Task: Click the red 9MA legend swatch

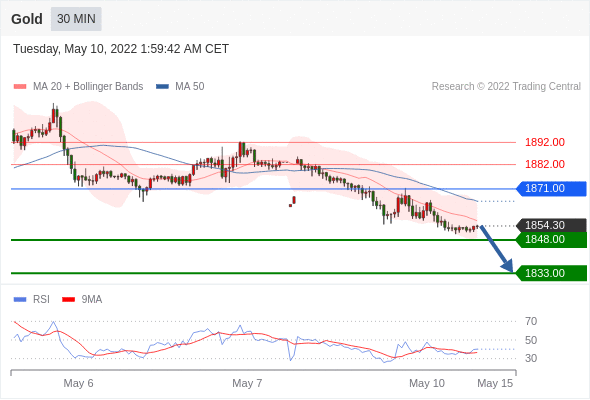Action: pos(68,300)
